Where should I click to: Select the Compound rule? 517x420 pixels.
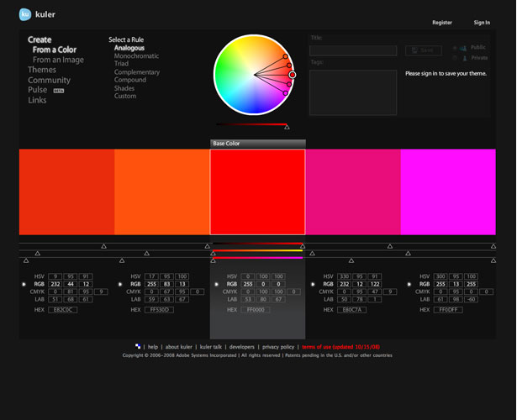pyautogui.click(x=130, y=80)
